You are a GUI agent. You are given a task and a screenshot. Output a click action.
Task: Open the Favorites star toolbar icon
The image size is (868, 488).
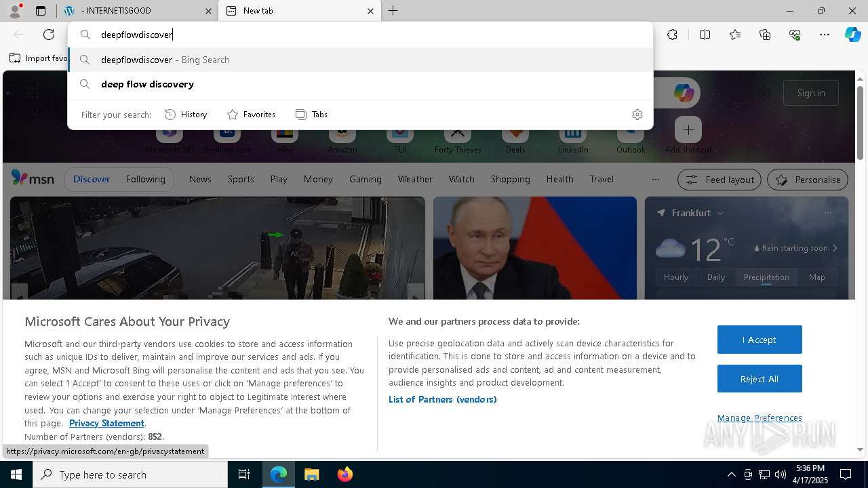735,35
